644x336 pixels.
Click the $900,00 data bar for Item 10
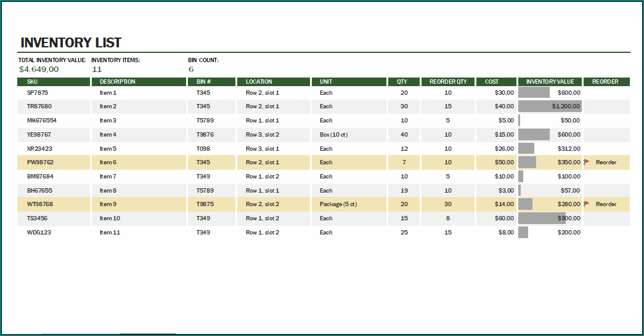coord(542,218)
